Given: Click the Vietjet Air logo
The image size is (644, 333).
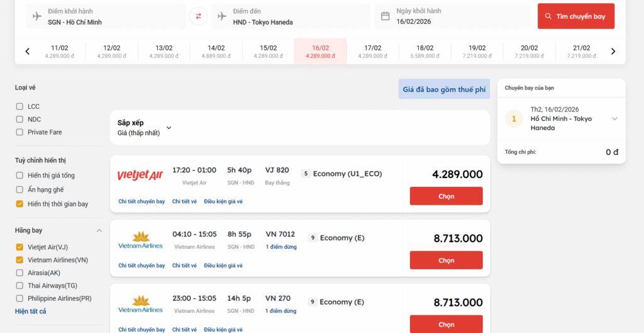Looking at the screenshot, I should pyautogui.click(x=140, y=175).
